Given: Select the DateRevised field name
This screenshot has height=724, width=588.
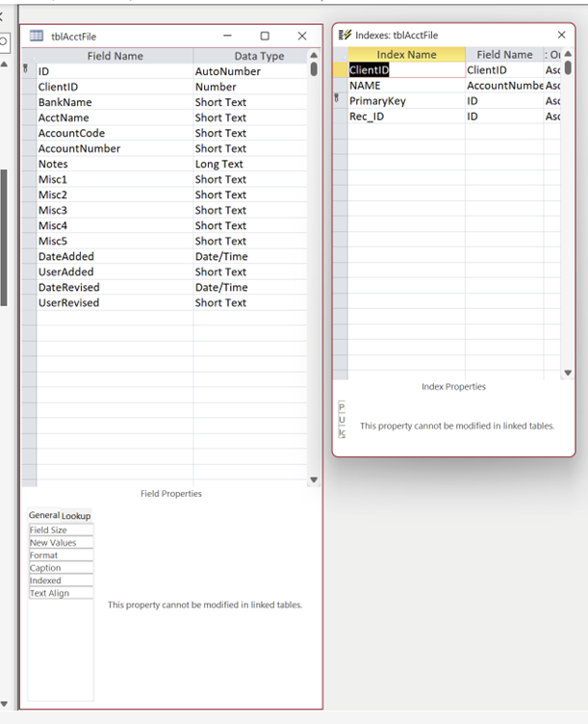Looking at the screenshot, I should [115, 287].
